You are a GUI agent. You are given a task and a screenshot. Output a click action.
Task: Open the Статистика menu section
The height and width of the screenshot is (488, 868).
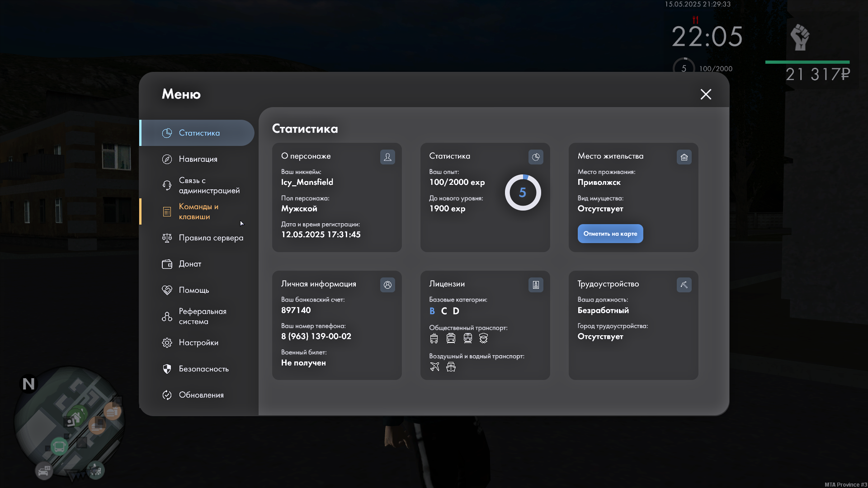(x=197, y=133)
